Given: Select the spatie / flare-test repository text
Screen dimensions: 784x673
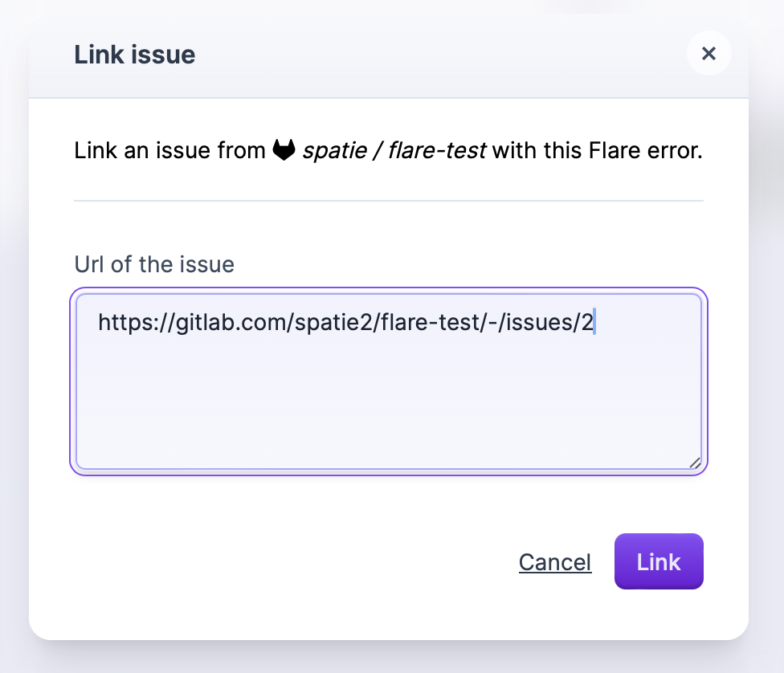Looking at the screenshot, I should [x=394, y=150].
